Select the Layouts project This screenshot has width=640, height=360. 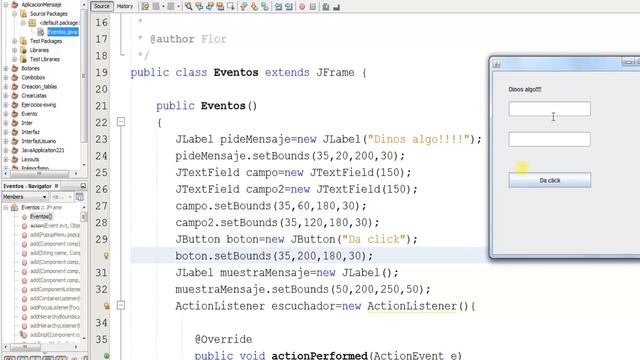pos(30,159)
